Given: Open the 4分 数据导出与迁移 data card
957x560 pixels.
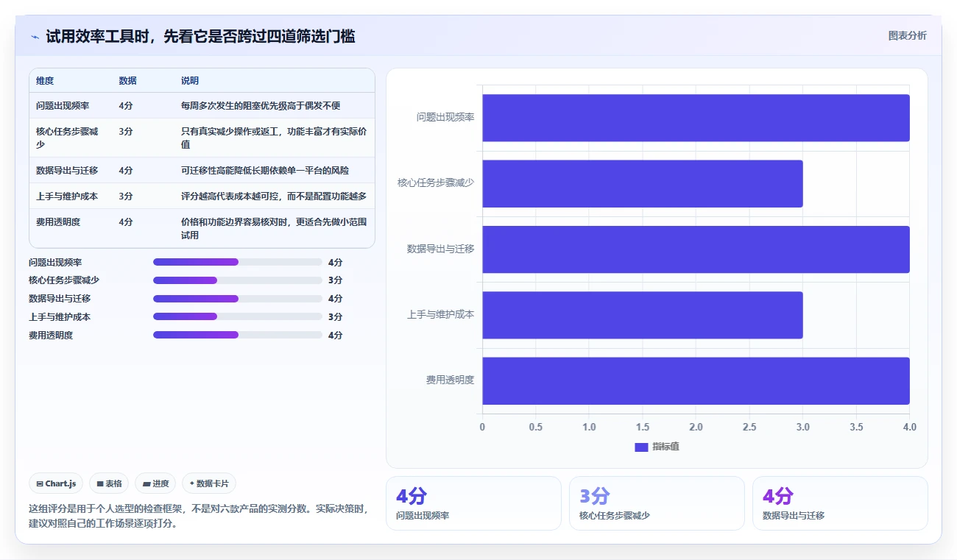Looking at the screenshot, I should click(x=840, y=503).
